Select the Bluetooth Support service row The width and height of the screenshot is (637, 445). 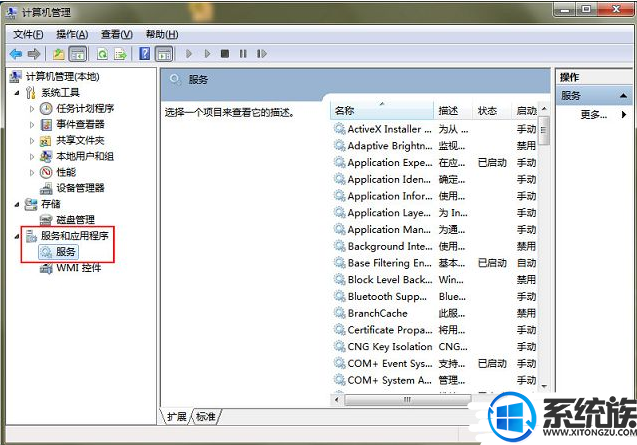[435, 297]
